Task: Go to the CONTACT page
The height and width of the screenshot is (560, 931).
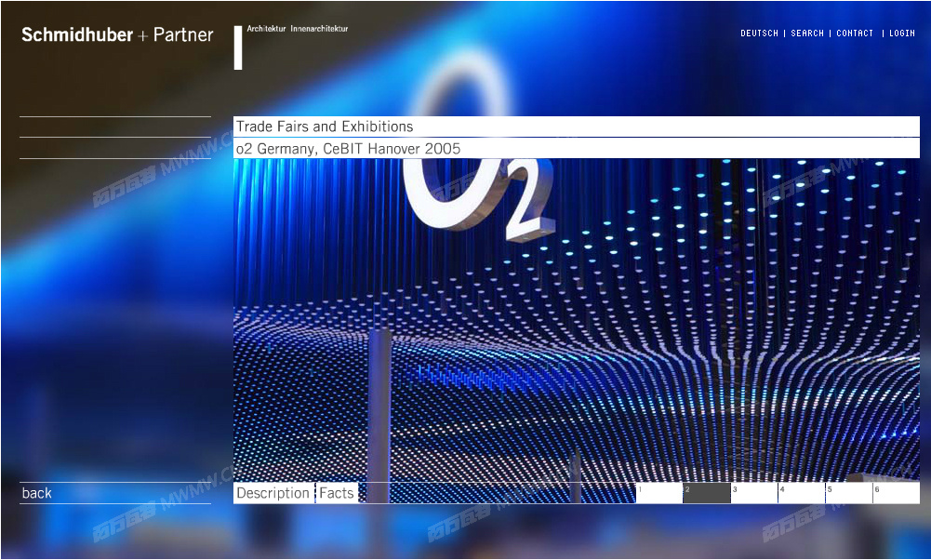Action: (855, 33)
